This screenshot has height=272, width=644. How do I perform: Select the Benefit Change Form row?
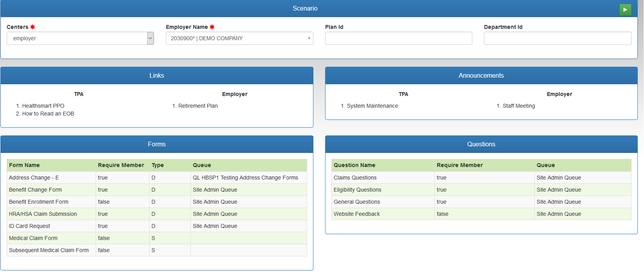(36, 190)
